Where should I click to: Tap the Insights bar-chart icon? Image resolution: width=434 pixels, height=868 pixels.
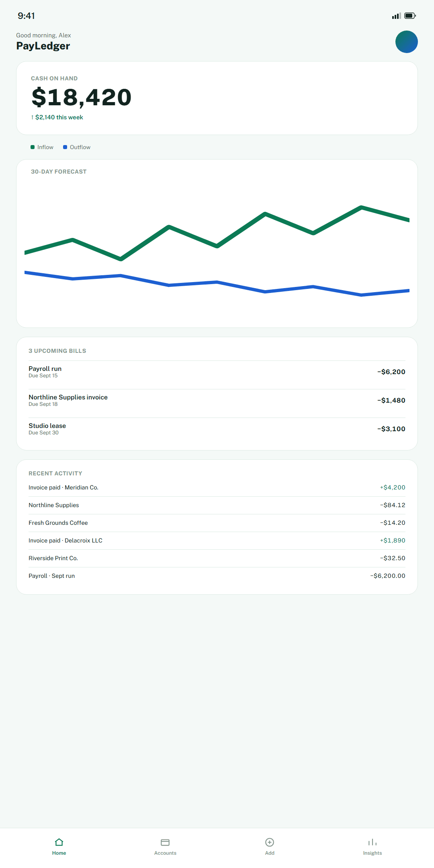[x=373, y=842]
